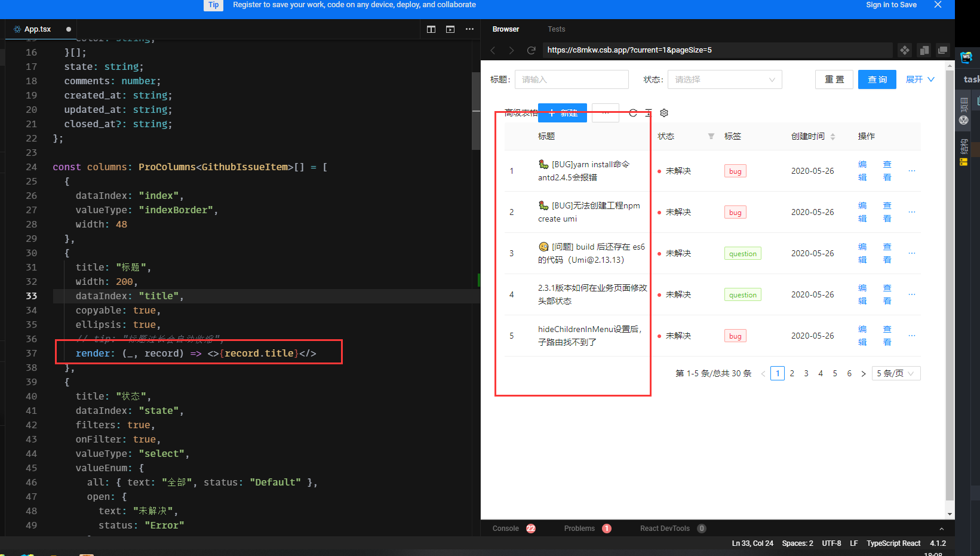This screenshot has width=980, height=556.
Task: Filter the 状态 column with the funnel icon
Action: pos(711,136)
